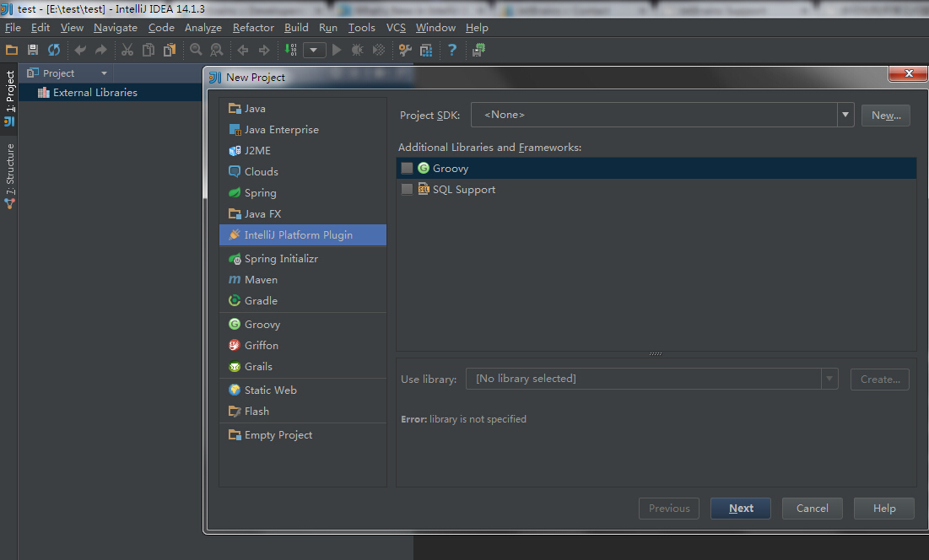The width and height of the screenshot is (929, 560).
Task: Click the Run play icon
Action: [x=337, y=51]
